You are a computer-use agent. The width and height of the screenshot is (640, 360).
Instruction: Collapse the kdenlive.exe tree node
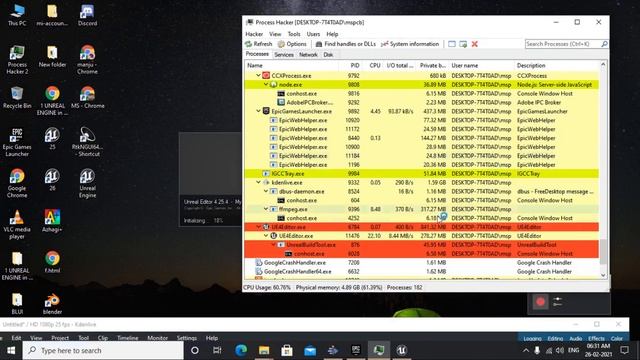pyautogui.click(x=258, y=182)
